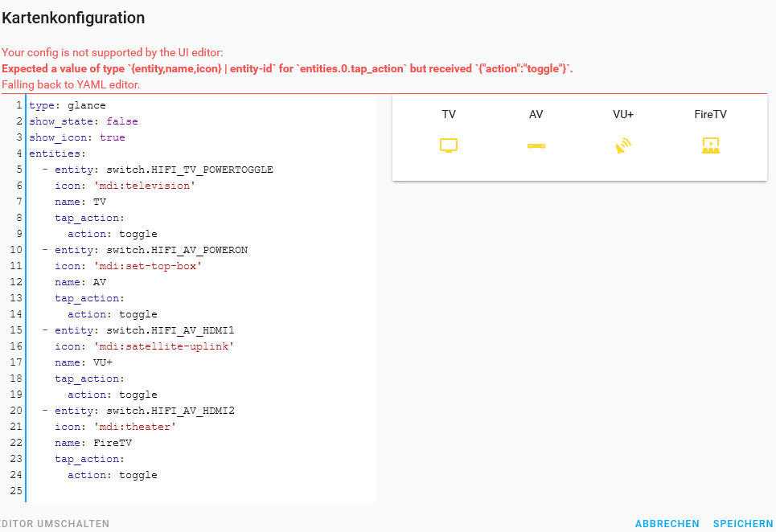The image size is (776, 532).
Task: Click on 'mdi:satellite-uplink' string in editor
Action: pos(164,346)
